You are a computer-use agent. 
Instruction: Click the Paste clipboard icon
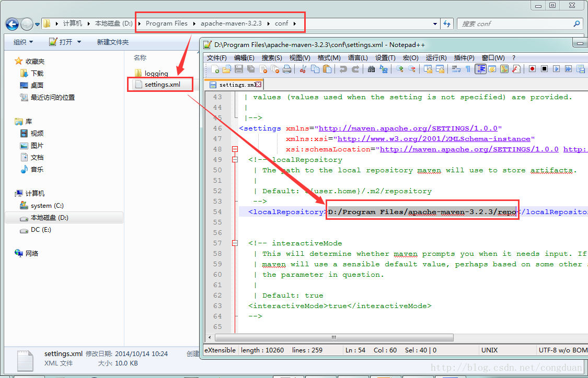pos(327,69)
